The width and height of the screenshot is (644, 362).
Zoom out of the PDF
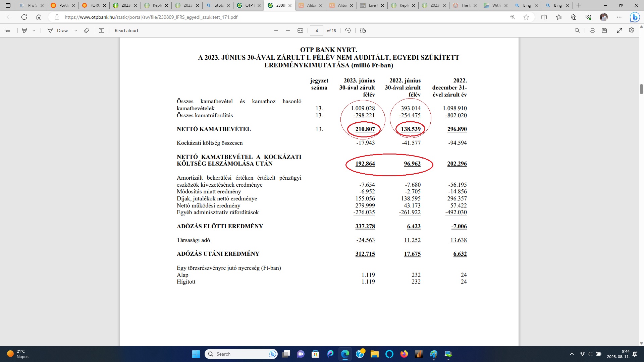click(276, 31)
